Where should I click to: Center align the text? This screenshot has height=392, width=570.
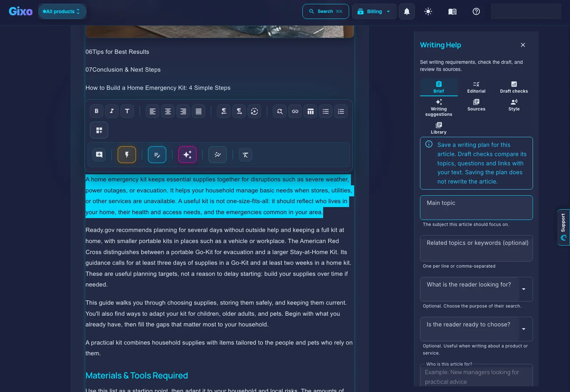(x=168, y=111)
